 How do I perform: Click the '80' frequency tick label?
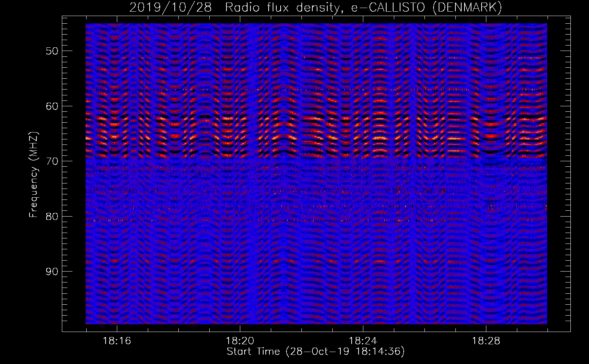(52, 217)
